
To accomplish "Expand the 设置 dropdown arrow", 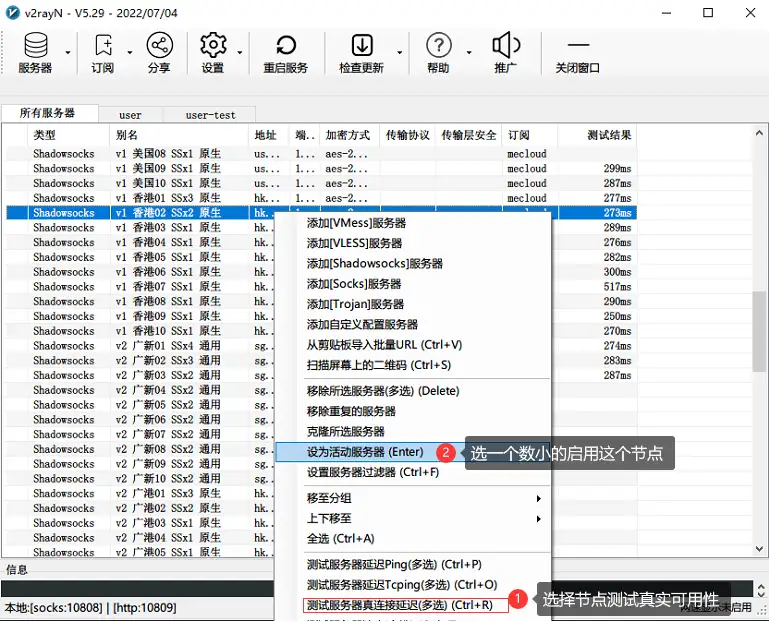I will click(240, 52).
